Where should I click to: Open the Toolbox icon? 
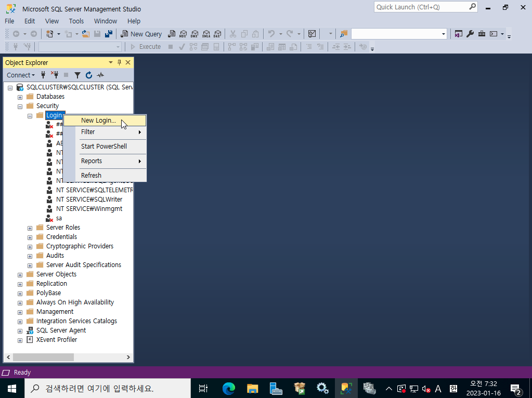click(x=482, y=34)
